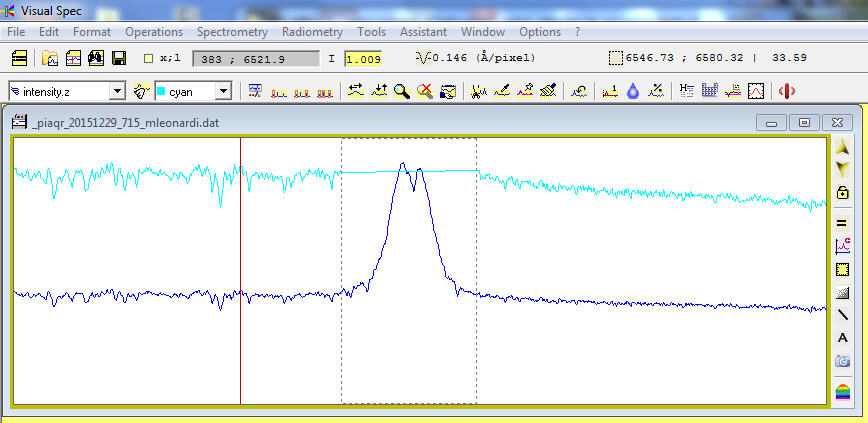The image size is (868, 423).
Task: Click the open profile sheet icon
Action: 74,58
